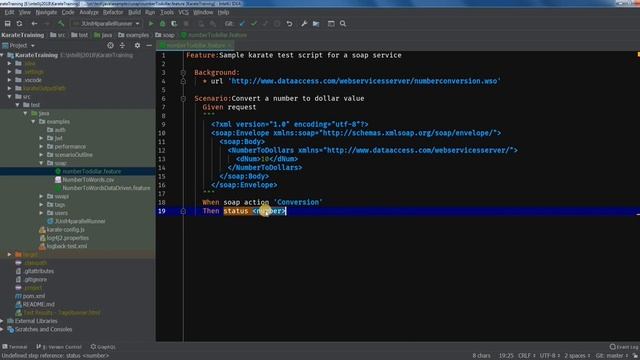The width and height of the screenshot is (640, 360).
Task: Click the 2 spaces indent setting in status bar
Action: [x=577, y=356]
